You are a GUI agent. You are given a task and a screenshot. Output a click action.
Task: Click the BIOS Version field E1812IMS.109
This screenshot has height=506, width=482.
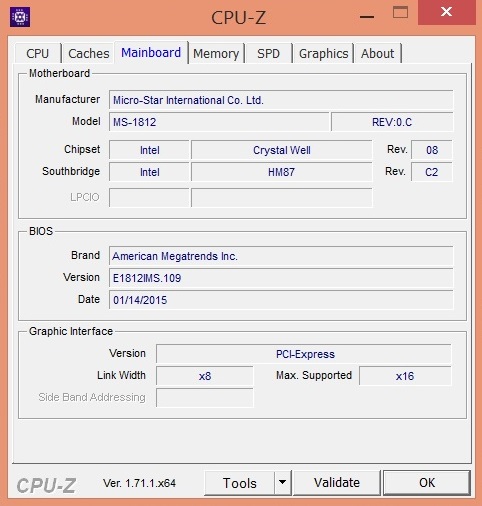pyautogui.click(x=281, y=278)
